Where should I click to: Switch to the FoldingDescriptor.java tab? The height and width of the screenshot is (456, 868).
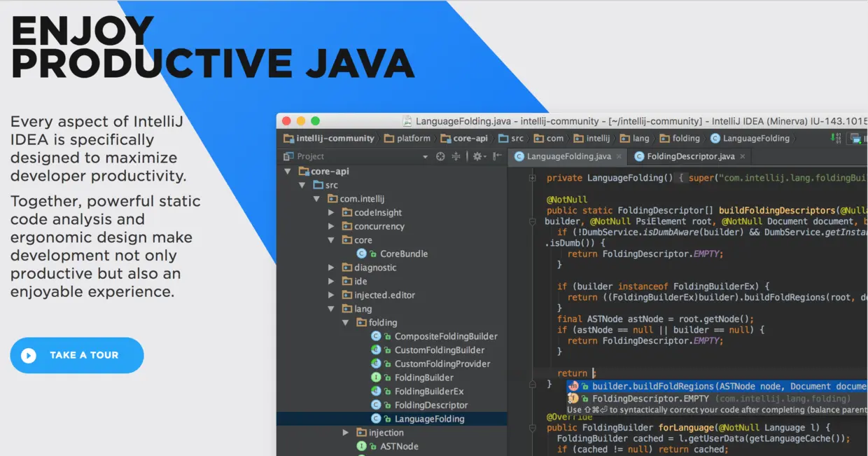[689, 156]
